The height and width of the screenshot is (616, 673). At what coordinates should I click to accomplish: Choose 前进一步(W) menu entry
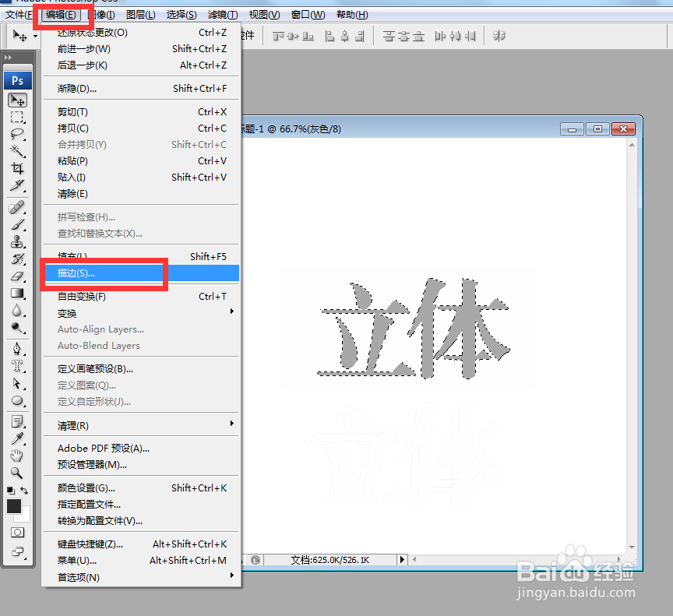pyautogui.click(x=142, y=49)
